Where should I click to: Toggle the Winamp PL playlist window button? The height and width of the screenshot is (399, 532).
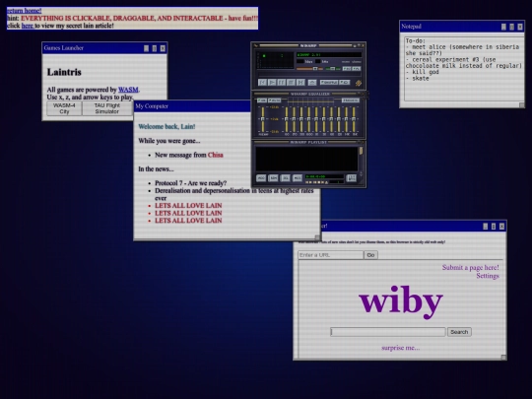pyautogui.click(x=357, y=69)
